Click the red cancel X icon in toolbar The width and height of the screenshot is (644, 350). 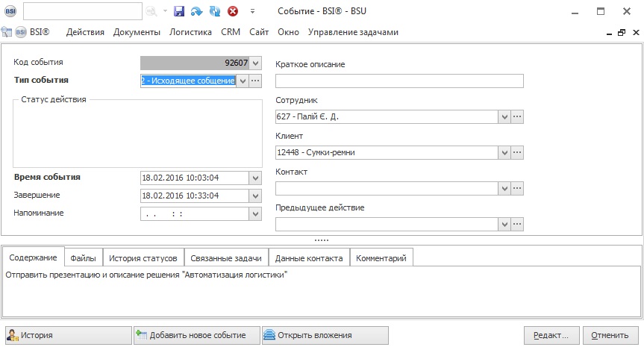[x=233, y=11]
